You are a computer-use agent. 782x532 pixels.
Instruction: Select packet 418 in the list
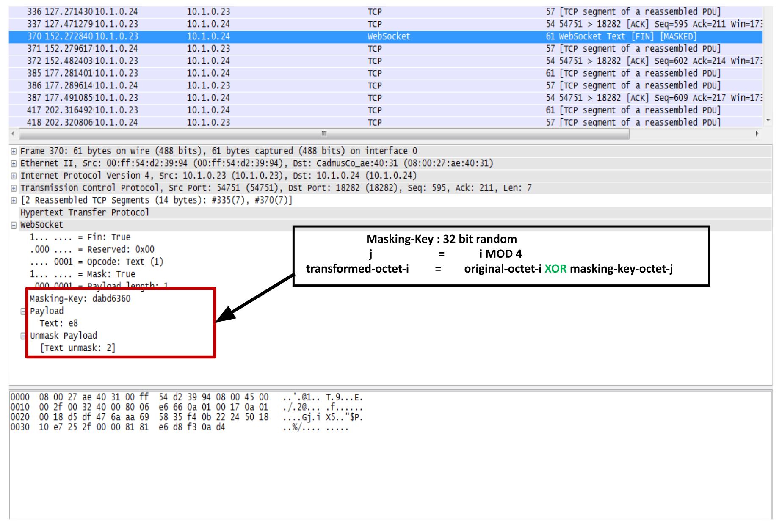[x=385, y=122]
